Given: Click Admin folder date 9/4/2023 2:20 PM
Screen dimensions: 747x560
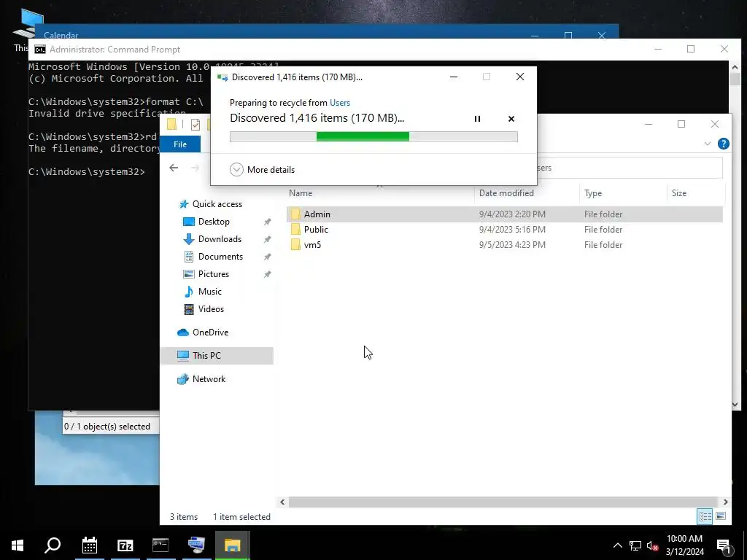Looking at the screenshot, I should 512,214.
